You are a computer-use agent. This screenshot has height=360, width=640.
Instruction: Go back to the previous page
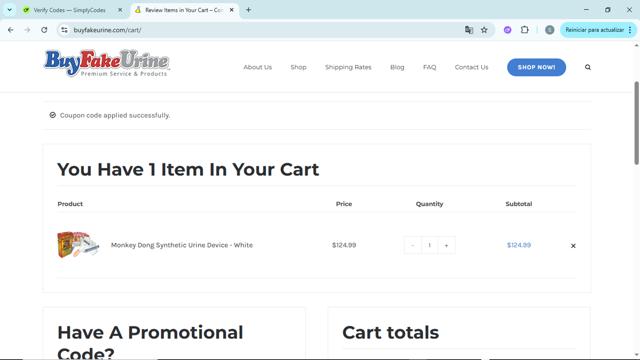(11, 30)
